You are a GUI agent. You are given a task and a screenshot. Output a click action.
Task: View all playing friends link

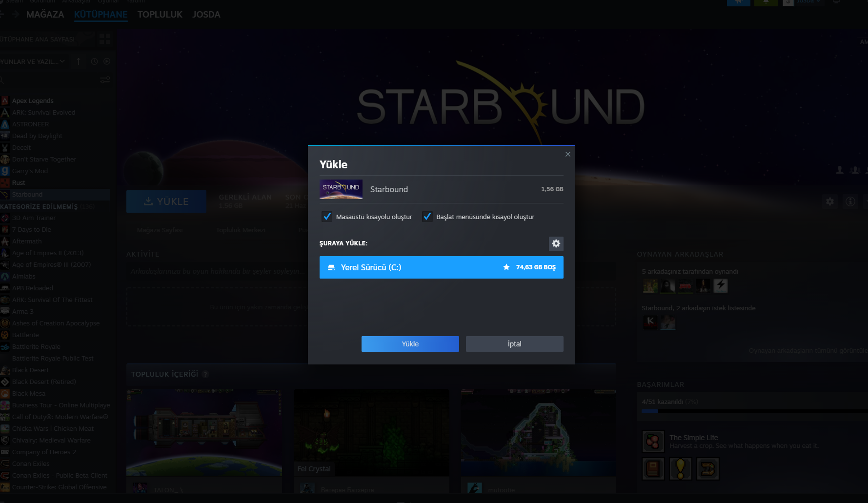[x=808, y=350]
